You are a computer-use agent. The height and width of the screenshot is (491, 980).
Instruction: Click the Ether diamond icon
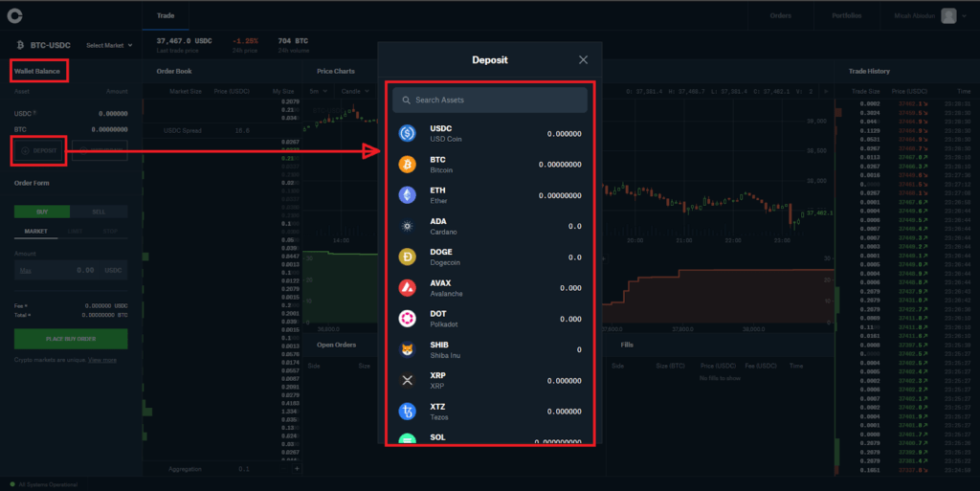[x=407, y=194]
